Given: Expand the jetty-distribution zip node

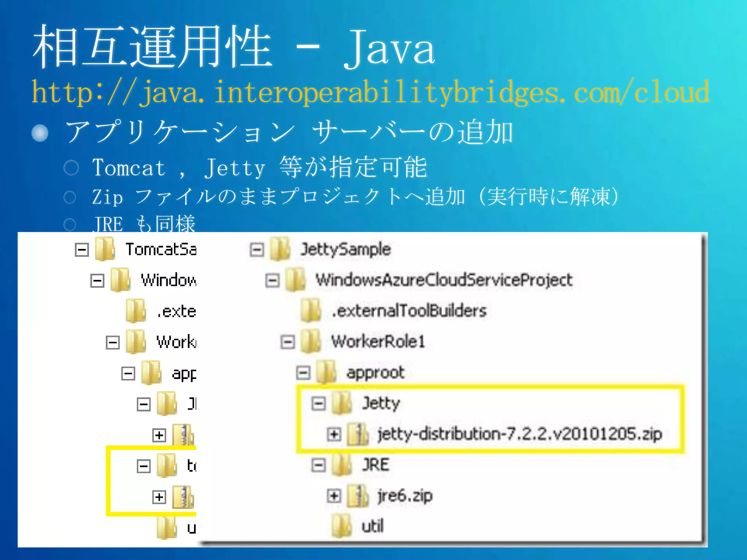Looking at the screenshot, I should click(334, 434).
